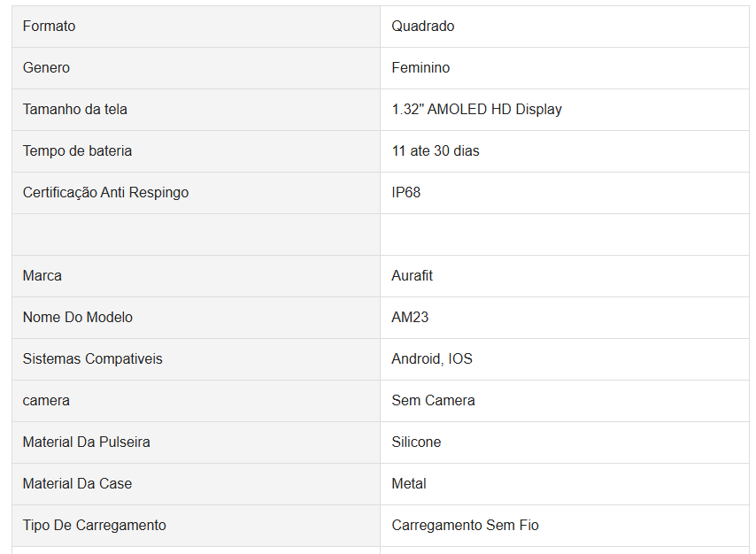
Task: Select the "Feminino" value text
Action: coord(420,68)
